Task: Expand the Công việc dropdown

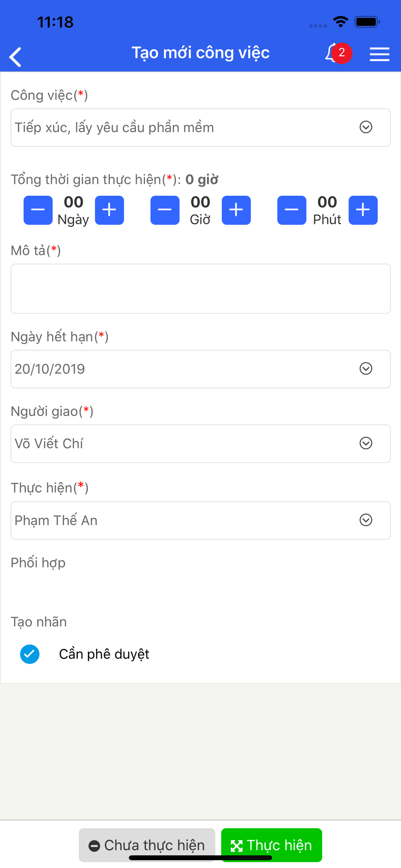Action: pos(200,128)
